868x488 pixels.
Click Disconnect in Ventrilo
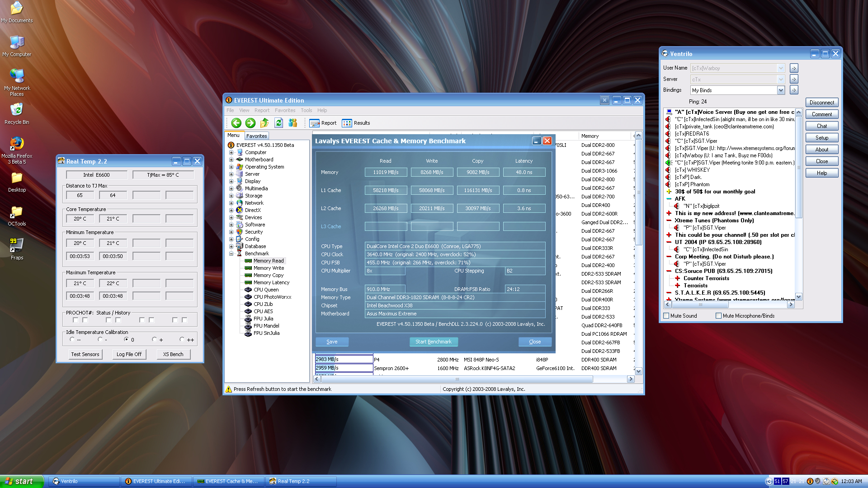tap(821, 103)
